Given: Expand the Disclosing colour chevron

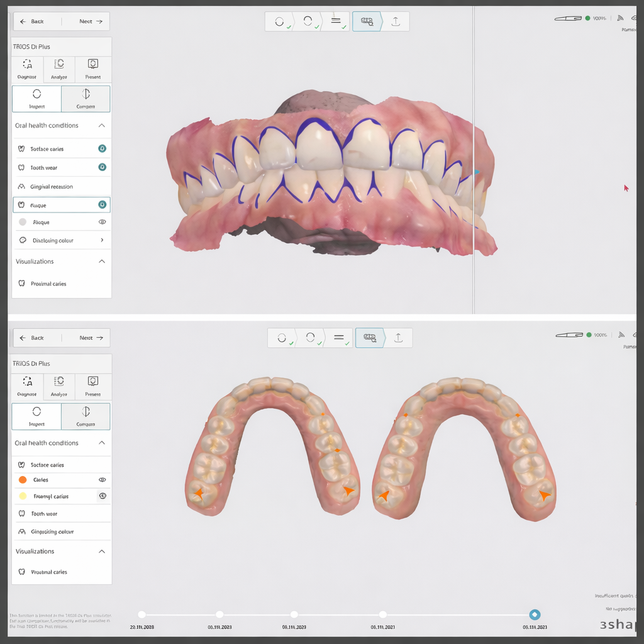Looking at the screenshot, I should tap(102, 240).
